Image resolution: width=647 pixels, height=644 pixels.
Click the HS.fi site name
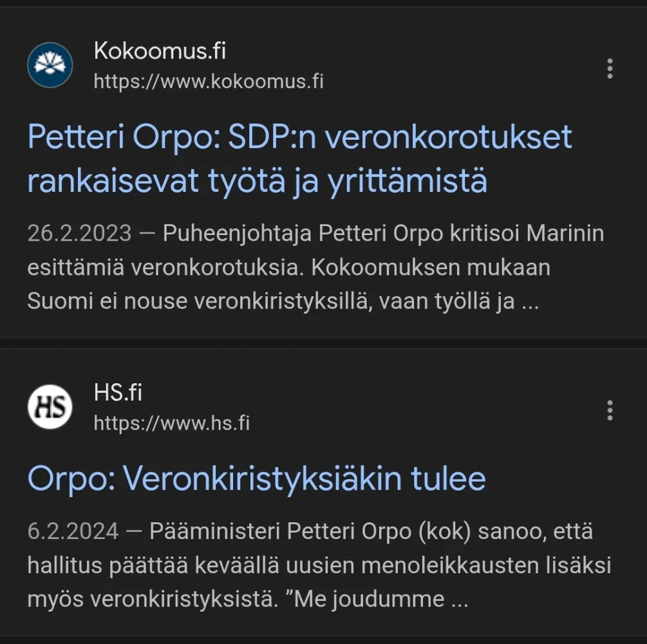118,392
